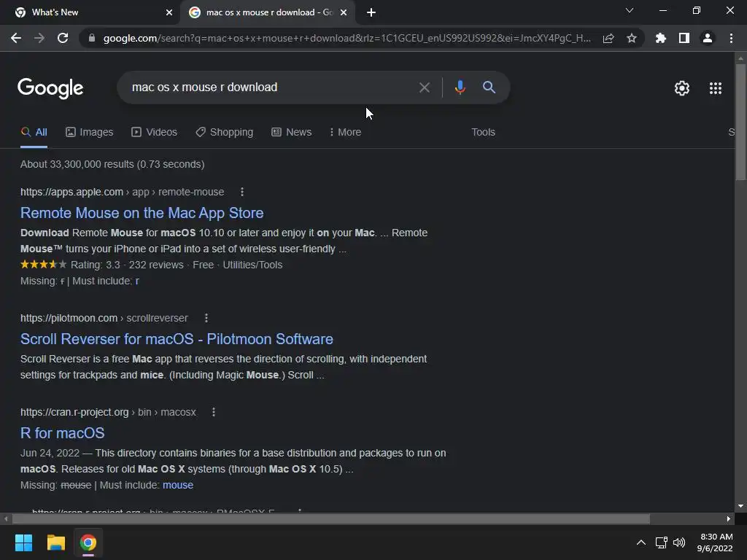Open Scroll Reverser for macOS link
The width and height of the screenshot is (747, 560).
(177, 339)
